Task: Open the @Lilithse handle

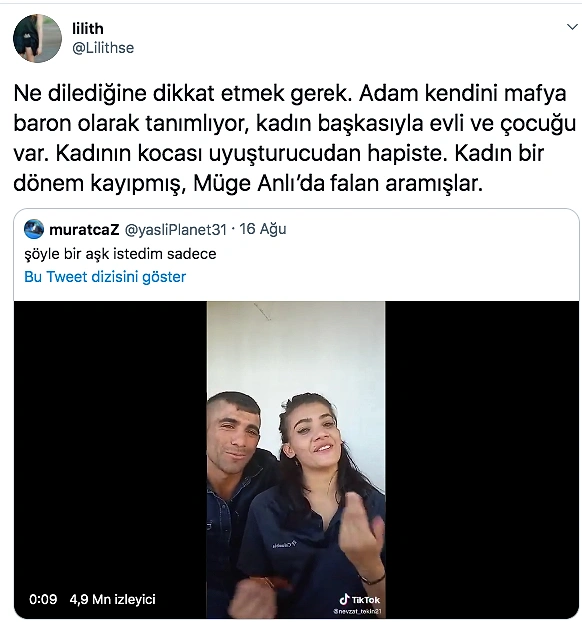Action: coord(103,48)
